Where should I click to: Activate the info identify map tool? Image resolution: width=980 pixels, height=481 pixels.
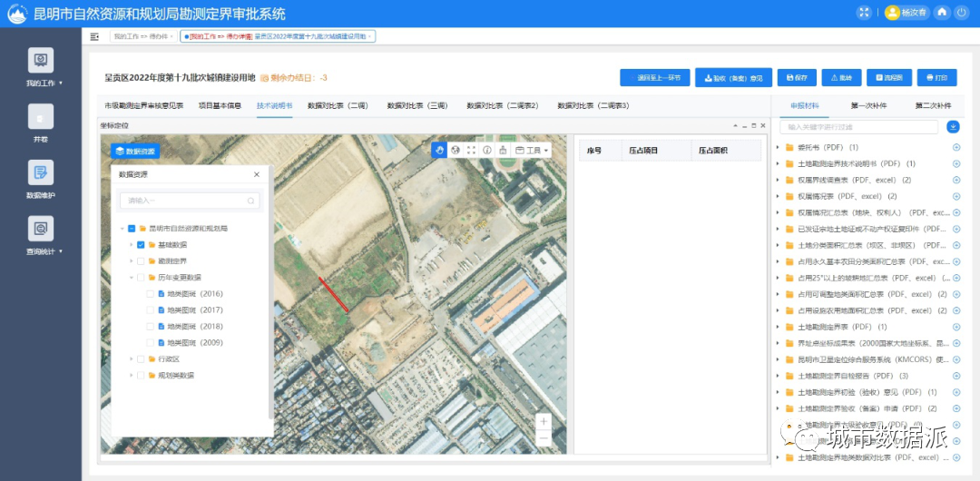(x=487, y=150)
